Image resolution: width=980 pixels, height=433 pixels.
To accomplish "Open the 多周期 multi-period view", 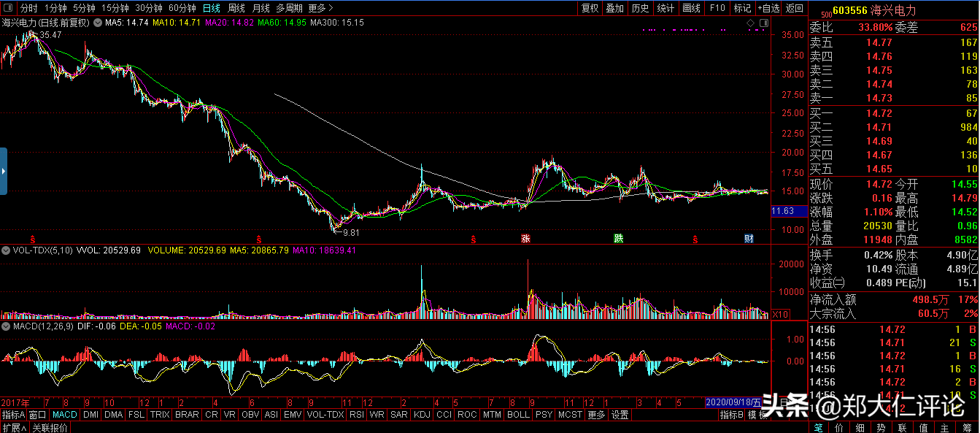I will [289, 9].
